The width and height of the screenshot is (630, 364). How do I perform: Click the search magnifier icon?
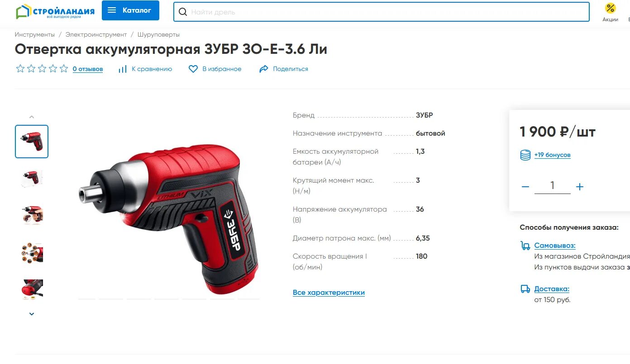click(x=183, y=12)
